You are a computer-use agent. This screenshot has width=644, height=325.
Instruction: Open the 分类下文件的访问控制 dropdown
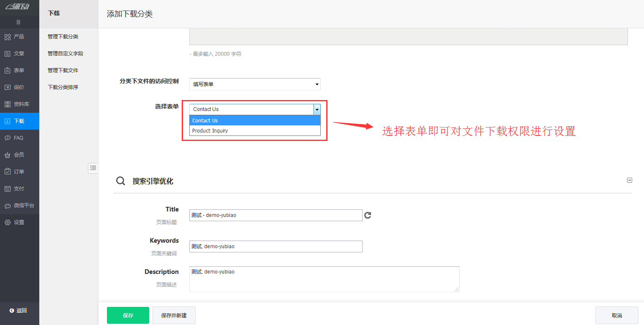[x=255, y=84]
